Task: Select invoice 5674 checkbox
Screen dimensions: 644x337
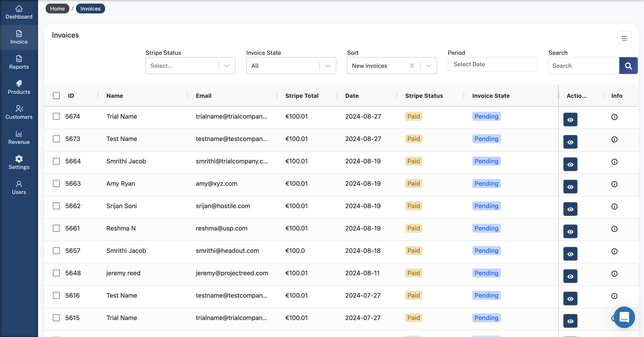Action: [x=56, y=117]
